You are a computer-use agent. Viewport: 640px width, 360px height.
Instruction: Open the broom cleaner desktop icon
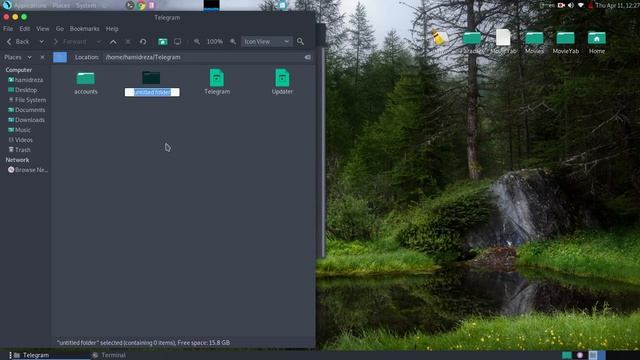click(440, 38)
